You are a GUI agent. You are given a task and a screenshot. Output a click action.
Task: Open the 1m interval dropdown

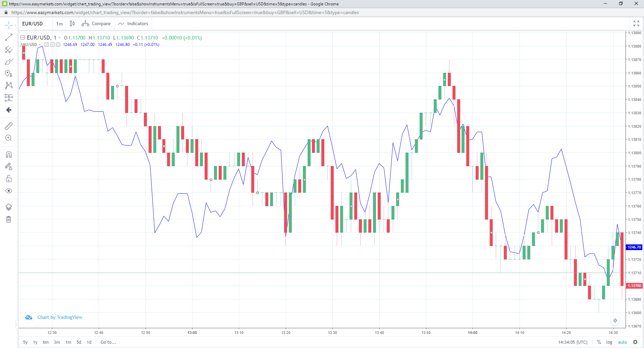pyautogui.click(x=59, y=23)
